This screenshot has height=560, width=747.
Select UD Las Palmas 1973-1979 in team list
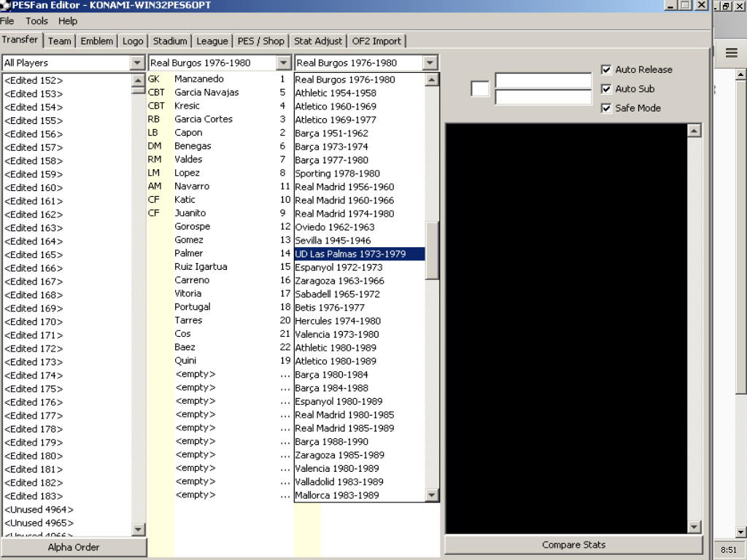point(359,254)
